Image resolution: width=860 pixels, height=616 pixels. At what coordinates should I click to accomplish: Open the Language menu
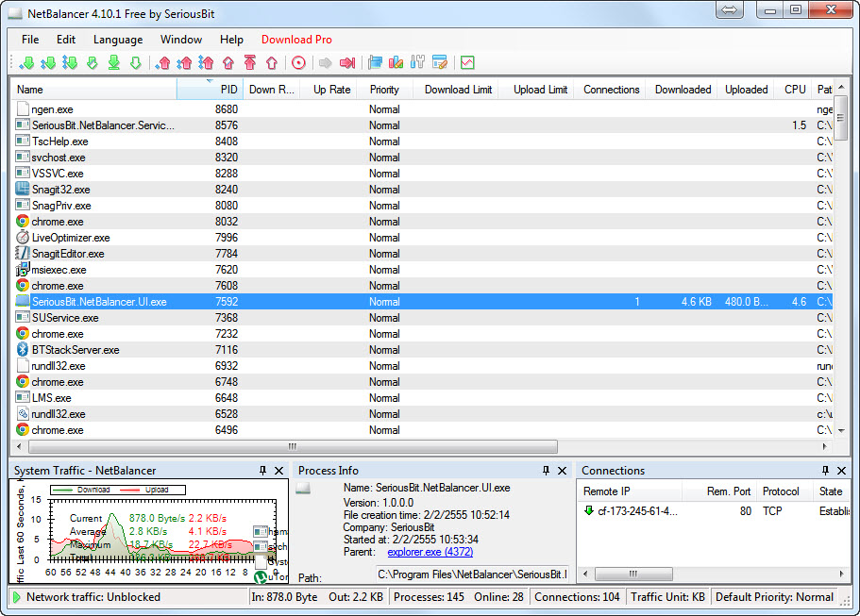coord(118,40)
